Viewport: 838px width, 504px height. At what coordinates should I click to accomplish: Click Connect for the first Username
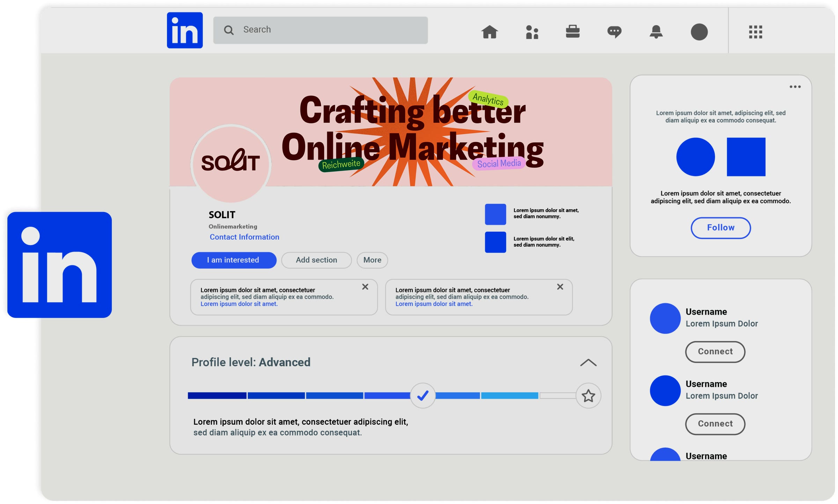(x=715, y=351)
